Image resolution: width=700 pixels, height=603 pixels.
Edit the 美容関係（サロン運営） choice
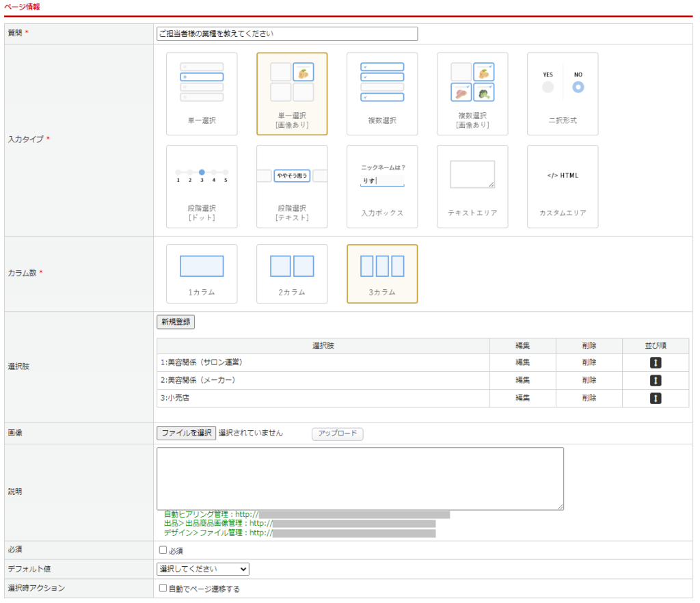click(522, 362)
